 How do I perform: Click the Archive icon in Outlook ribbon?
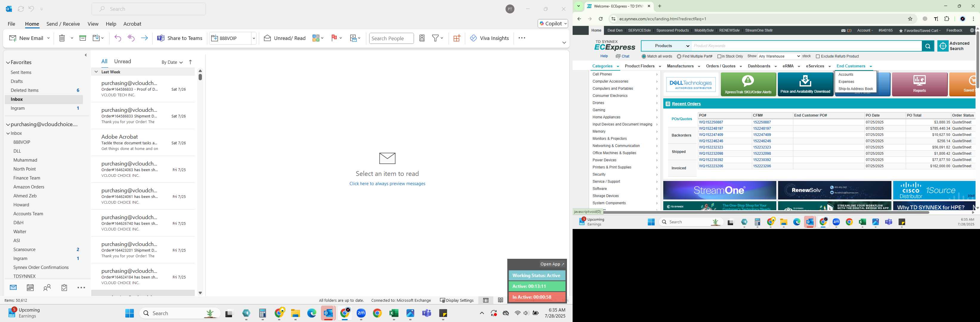(x=83, y=38)
